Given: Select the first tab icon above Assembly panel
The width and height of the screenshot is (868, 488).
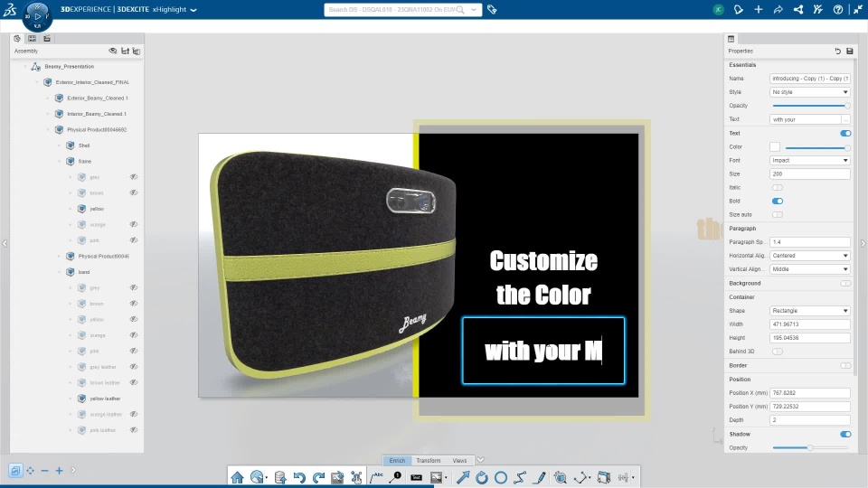Looking at the screenshot, I should pyautogui.click(x=17, y=39).
